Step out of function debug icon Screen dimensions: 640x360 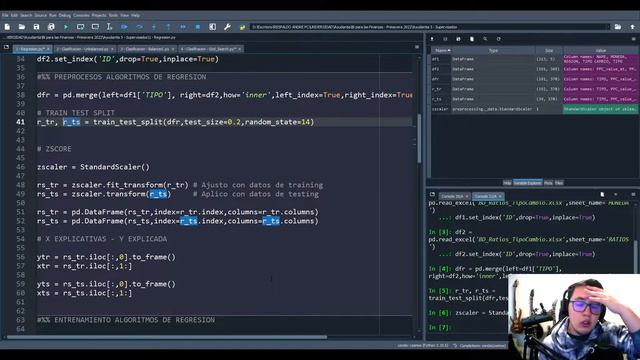pyautogui.click(x=168, y=27)
